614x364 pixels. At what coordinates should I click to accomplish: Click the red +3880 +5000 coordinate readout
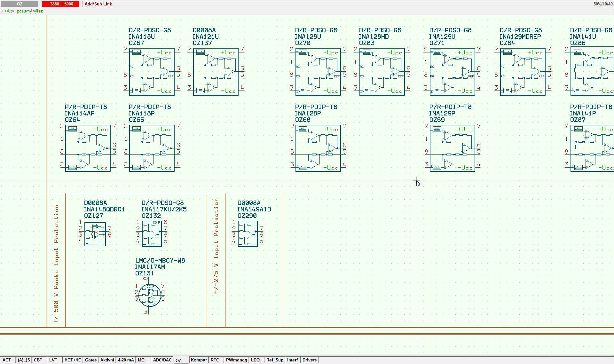[x=60, y=4]
